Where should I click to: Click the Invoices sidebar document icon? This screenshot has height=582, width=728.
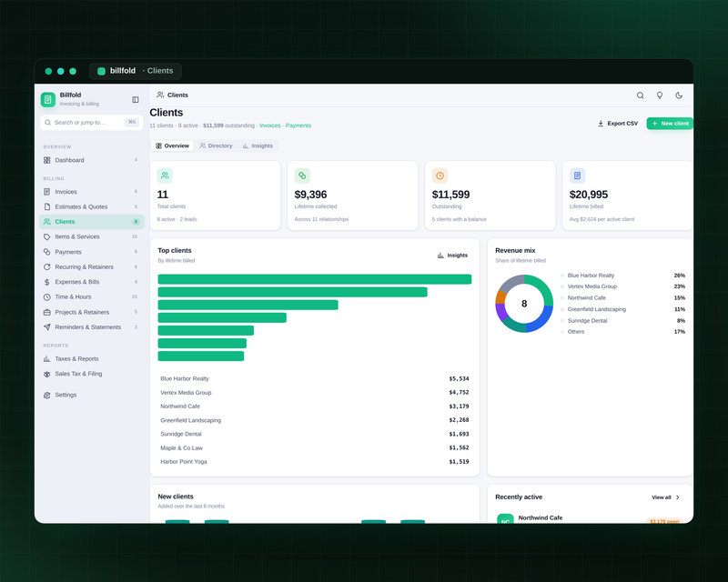click(x=47, y=192)
